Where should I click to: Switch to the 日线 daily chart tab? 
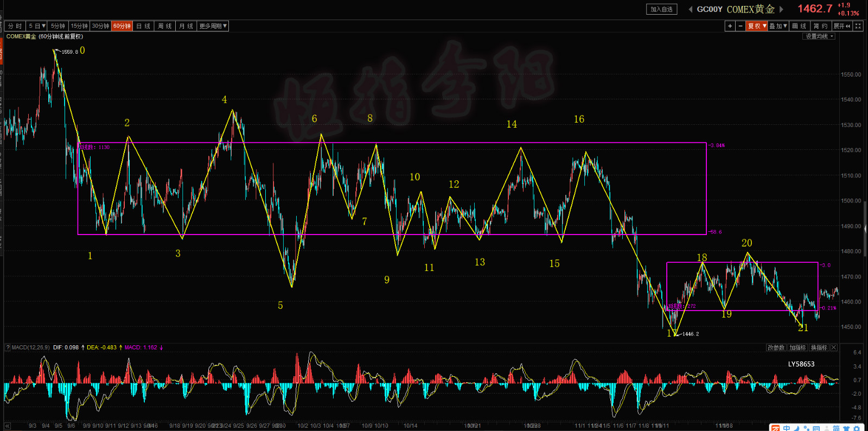pyautogui.click(x=143, y=26)
